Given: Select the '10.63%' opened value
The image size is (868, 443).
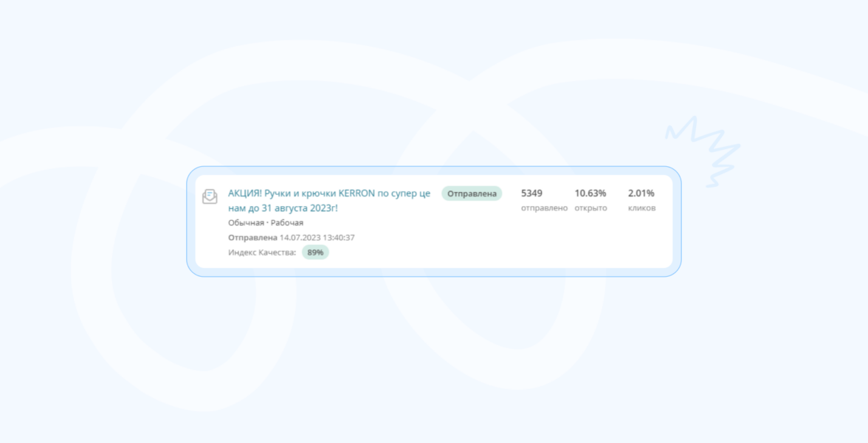Looking at the screenshot, I should pyautogui.click(x=590, y=193).
